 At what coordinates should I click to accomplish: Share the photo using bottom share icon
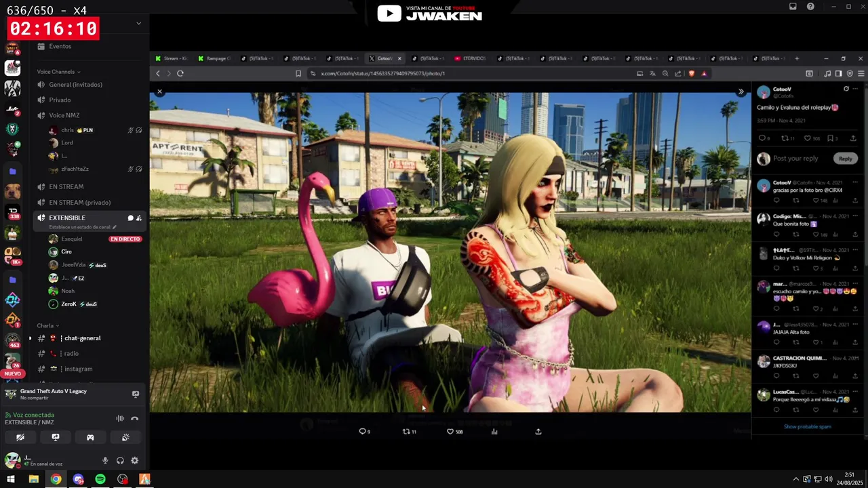pyautogui.click(x=538, y=431)
